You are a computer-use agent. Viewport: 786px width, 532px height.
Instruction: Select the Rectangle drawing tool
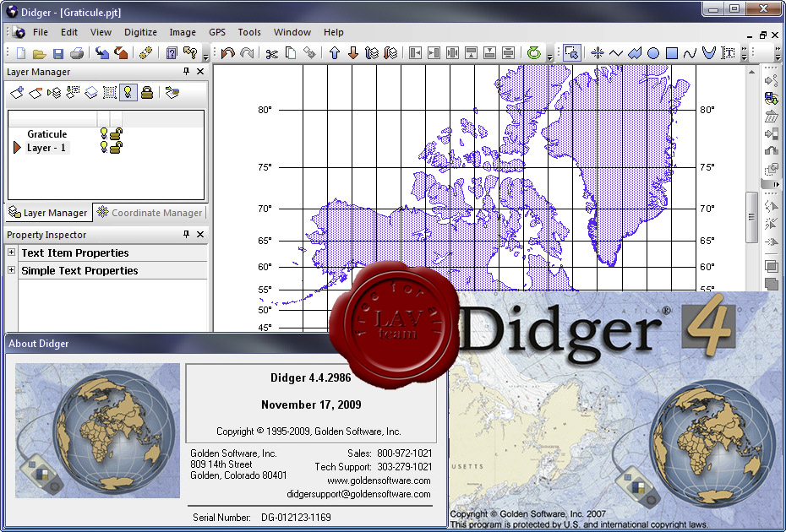(672, 53)
